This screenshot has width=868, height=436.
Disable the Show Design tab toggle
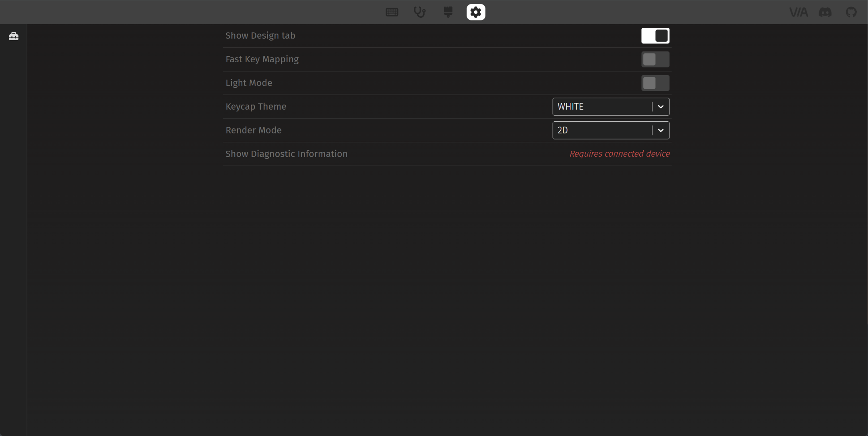coord(655,36)
